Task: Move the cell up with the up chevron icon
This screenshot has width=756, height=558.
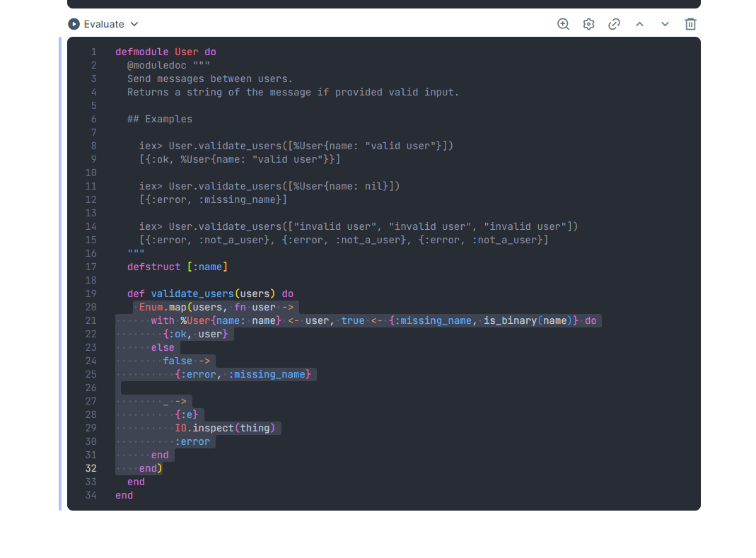Action: [639, 23]
